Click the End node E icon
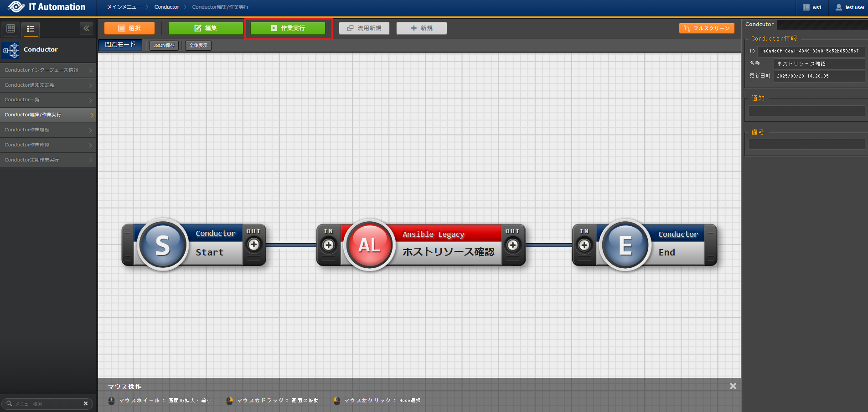Viewport: 868px width, 412px height. tap(625, 245)
